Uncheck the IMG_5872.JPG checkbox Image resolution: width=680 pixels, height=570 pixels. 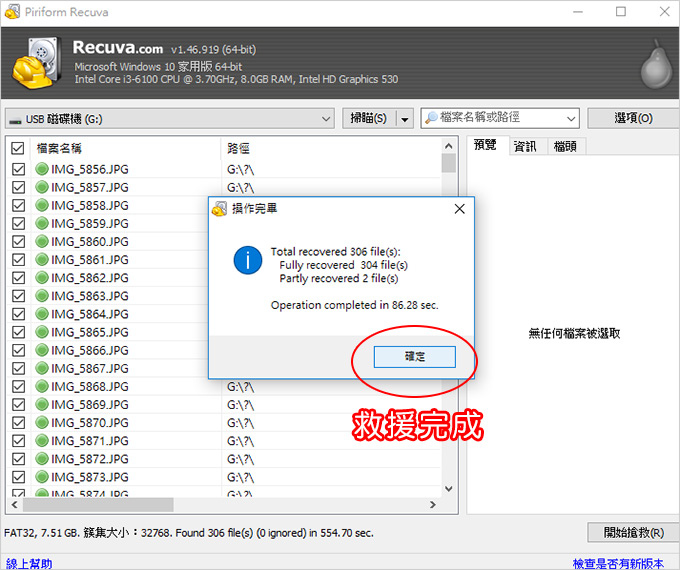tap(18, 459)
